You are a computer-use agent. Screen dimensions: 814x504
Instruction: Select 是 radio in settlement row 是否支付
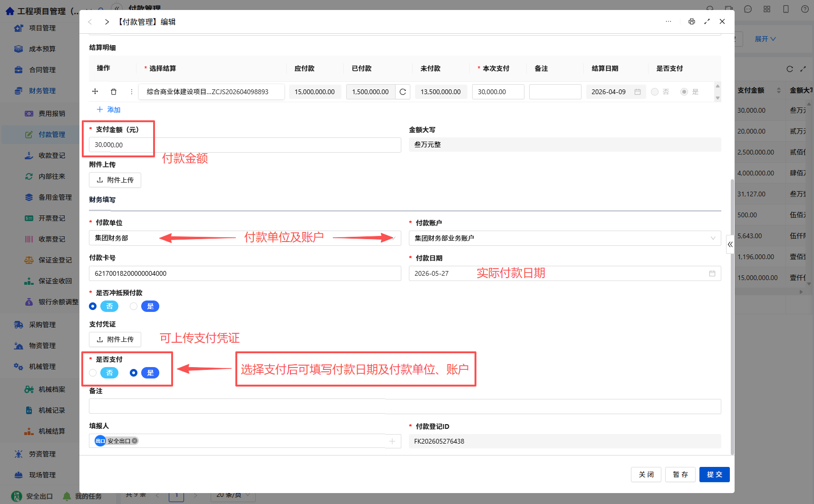point(684,92)
